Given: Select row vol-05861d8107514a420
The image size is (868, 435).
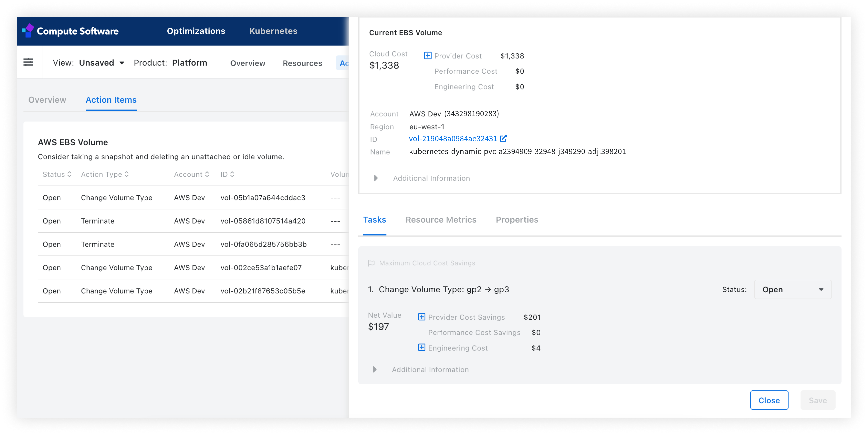Looking at the screenshot, I should coord(193,221).
